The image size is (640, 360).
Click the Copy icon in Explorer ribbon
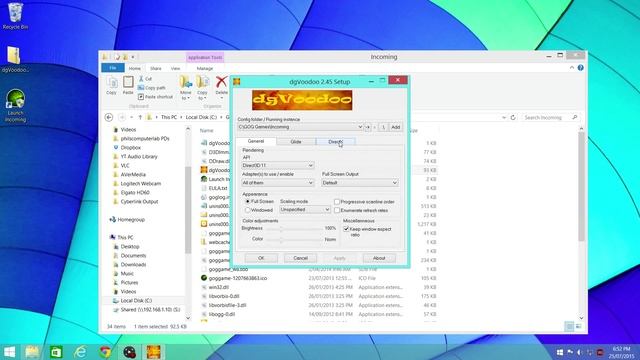click(x=112, y=85)
